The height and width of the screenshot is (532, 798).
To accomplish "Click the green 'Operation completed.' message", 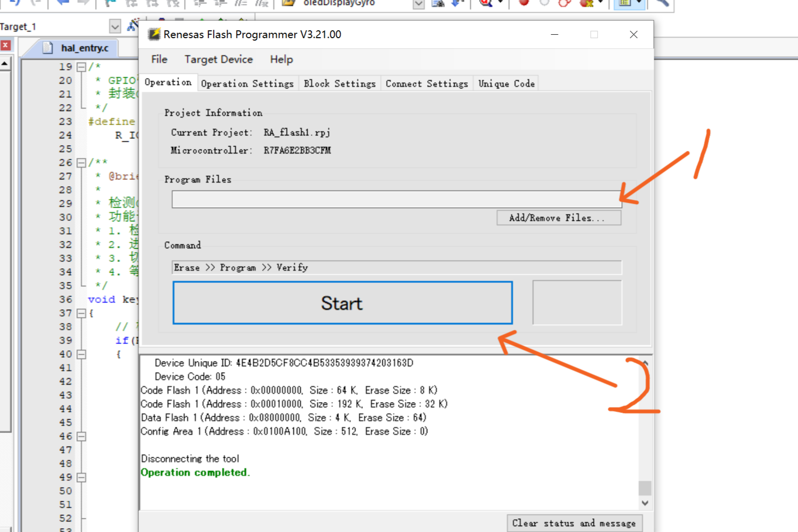I will [195, 472].
